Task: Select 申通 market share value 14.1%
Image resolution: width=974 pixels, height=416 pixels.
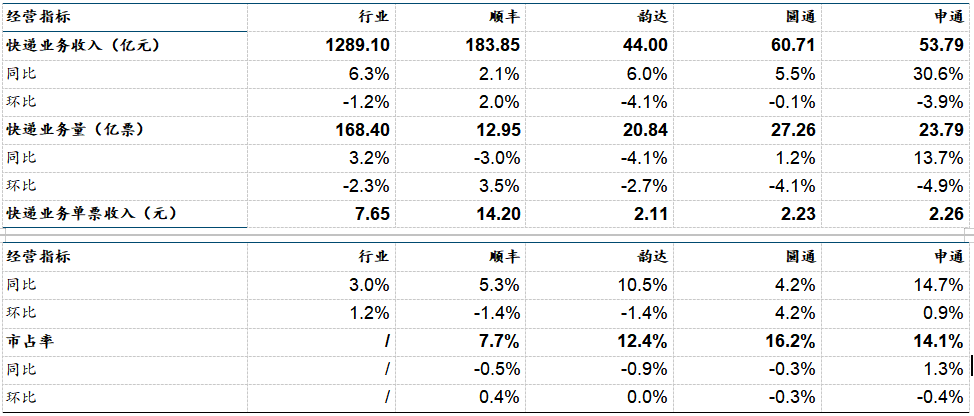Action: click(940, 341)
